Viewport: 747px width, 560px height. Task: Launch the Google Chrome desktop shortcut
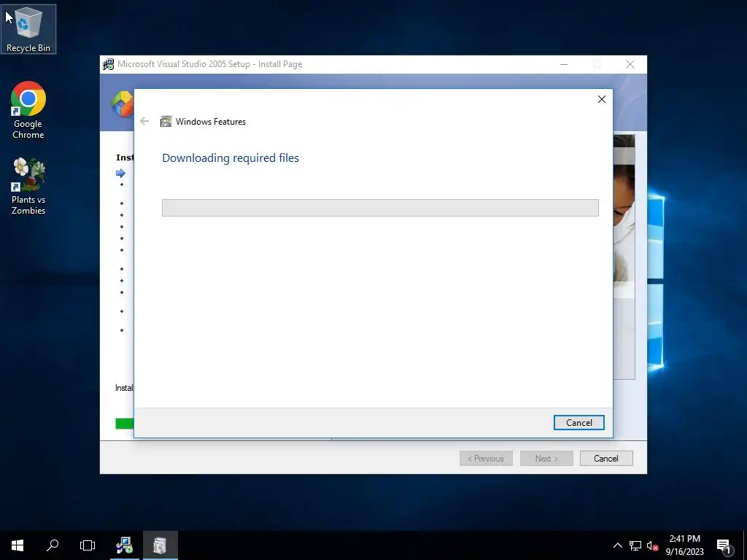click(x=28, y=110)
